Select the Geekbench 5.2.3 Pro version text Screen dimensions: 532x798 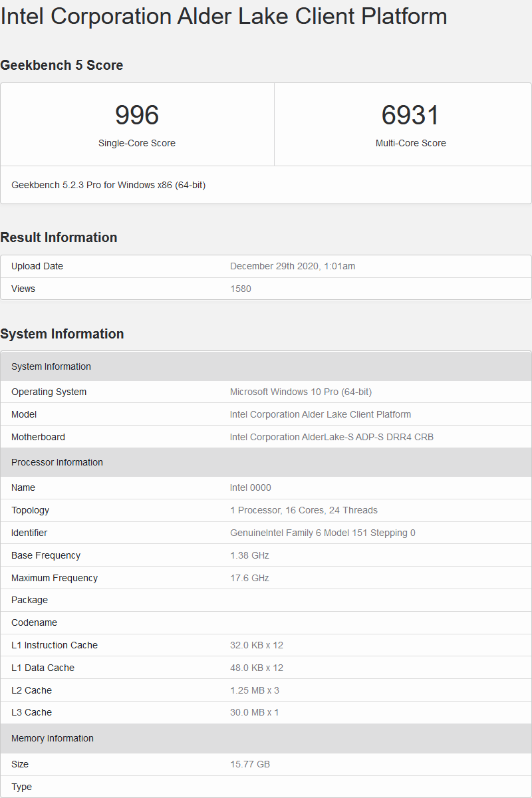108,185
